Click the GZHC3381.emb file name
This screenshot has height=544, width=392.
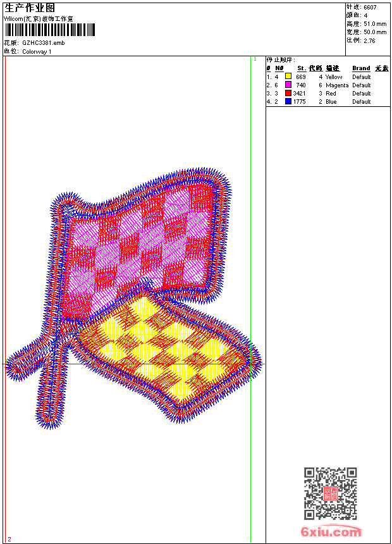coord(44,43)
